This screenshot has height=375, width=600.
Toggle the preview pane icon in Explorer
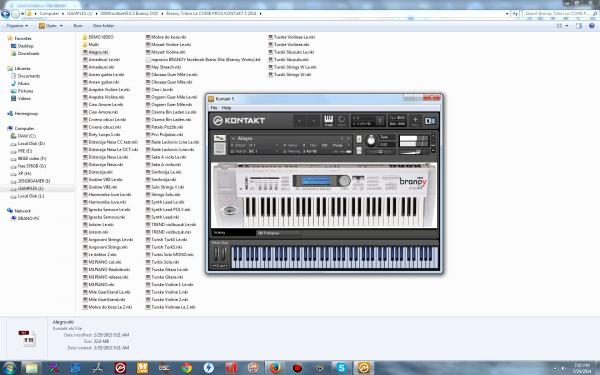(579, 26)
